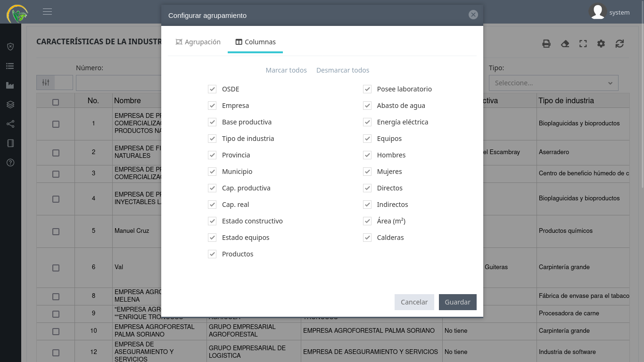
Task: Uncheck the Calderas column checkbox
Action: [367, 238]
